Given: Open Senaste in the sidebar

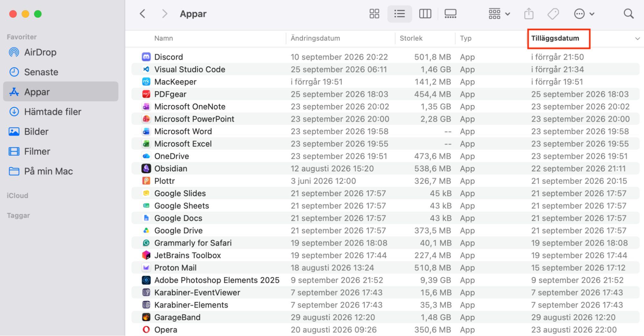Looking at the screenshot, I should (61, 72).
